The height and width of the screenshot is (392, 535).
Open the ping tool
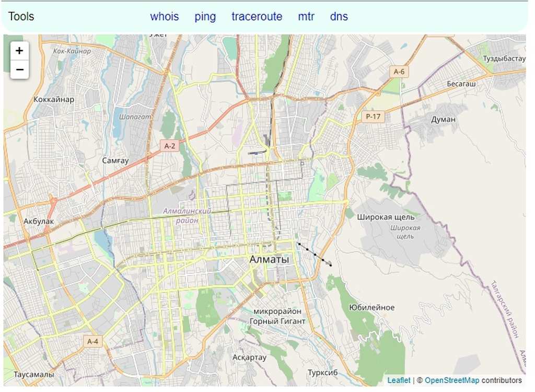(205, 17)
